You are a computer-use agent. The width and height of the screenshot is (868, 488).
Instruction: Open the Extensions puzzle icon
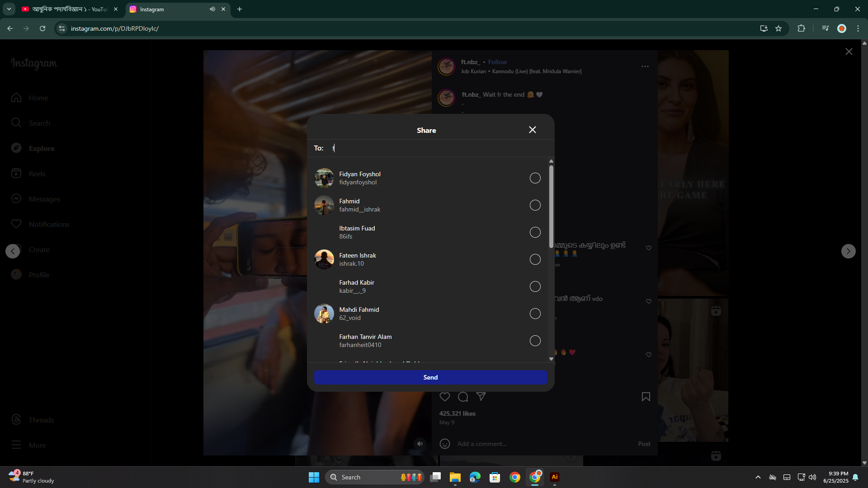pos(801,28)
